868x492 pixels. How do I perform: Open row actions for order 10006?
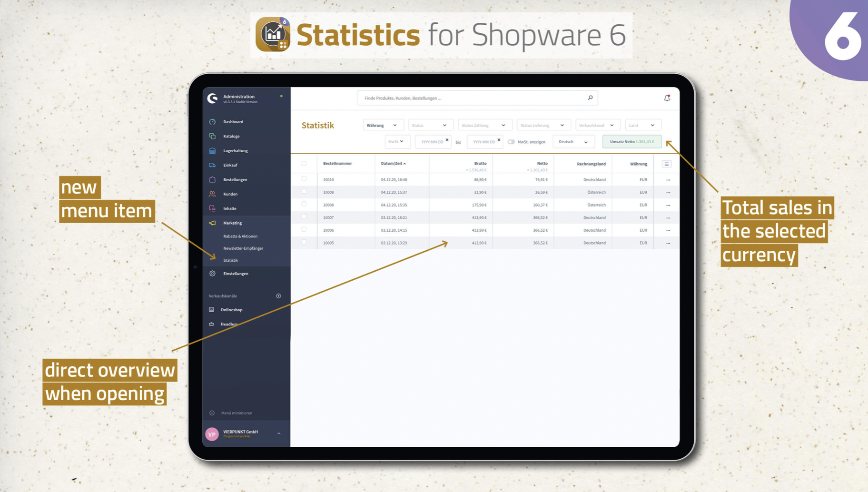(x=668, y=230)
